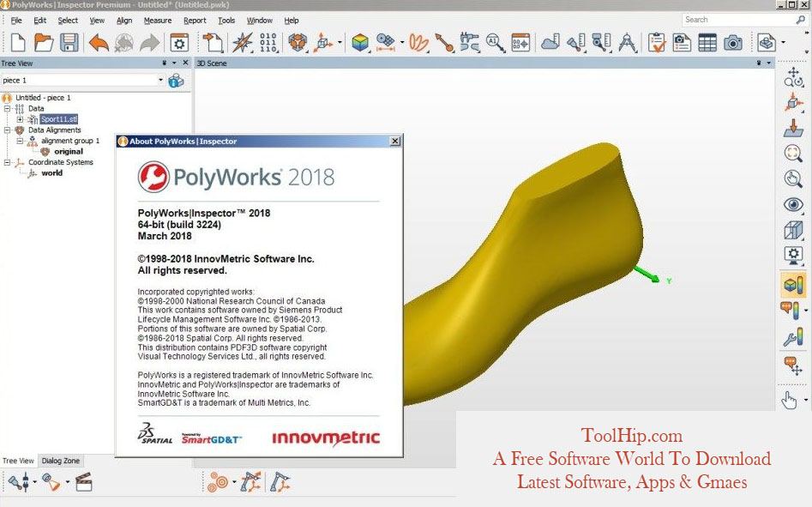Image resolution: width=812 pixels, height=507 pixels.
Task: Save the project with the floppy disk icon
Action: pyautogui.click(x=69, y=43)
